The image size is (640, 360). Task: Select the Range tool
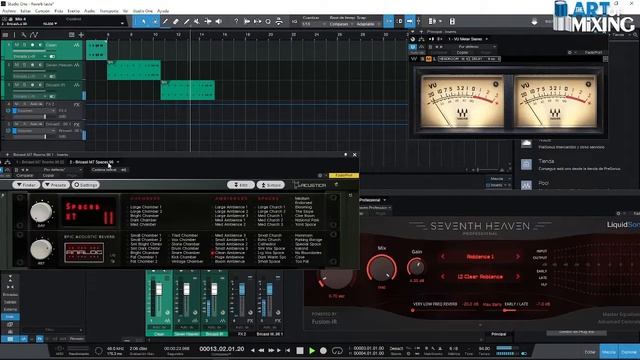(x=155, y=21)
